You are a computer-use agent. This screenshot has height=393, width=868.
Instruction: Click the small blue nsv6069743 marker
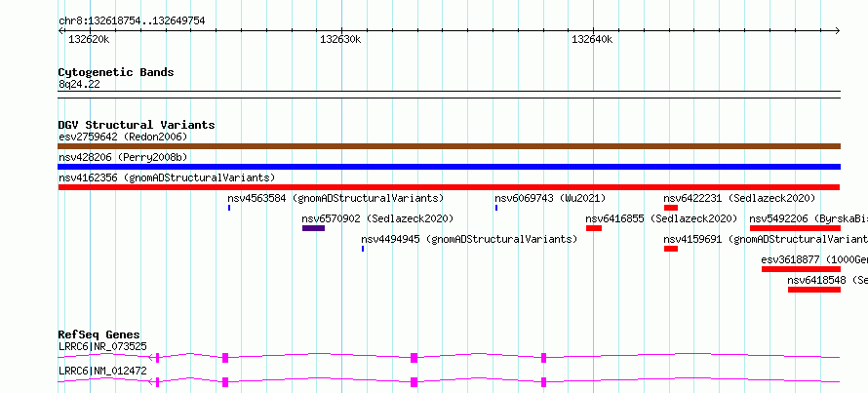point(496,208)
